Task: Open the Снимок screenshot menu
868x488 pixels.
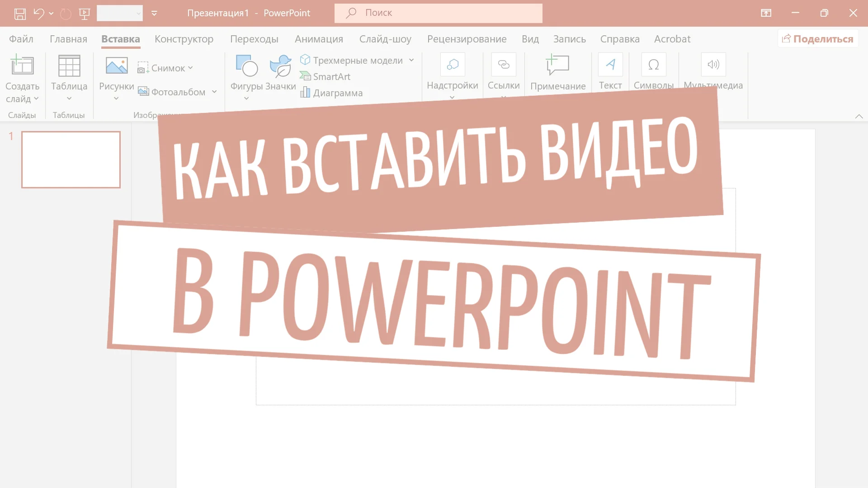Action: coord(165,68)
